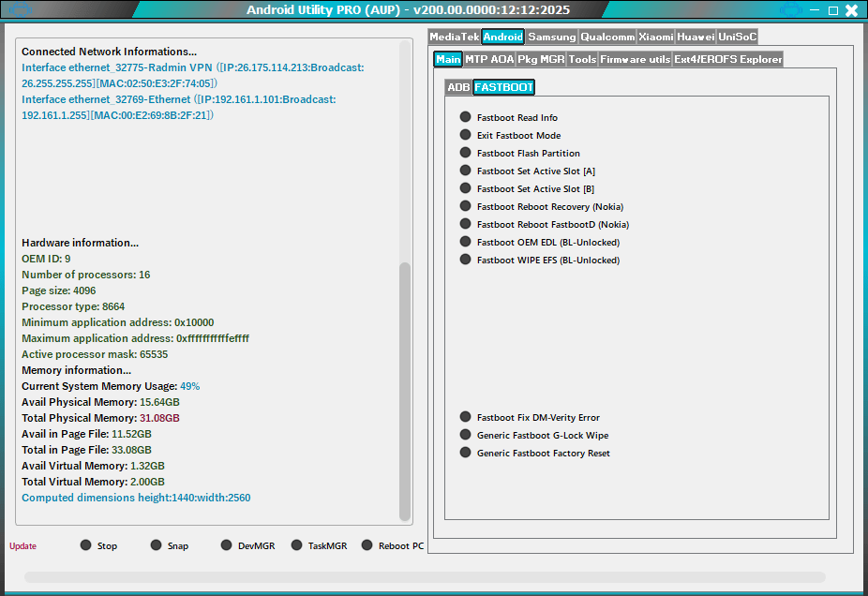Run Fastboot Fix DM-Verity Error

tap(465, 417)
